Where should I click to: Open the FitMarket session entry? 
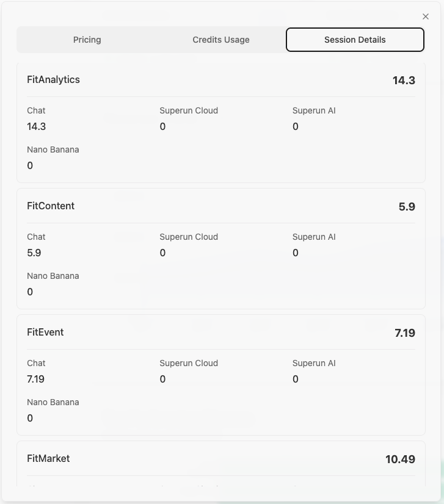click(x=48, y=459)
